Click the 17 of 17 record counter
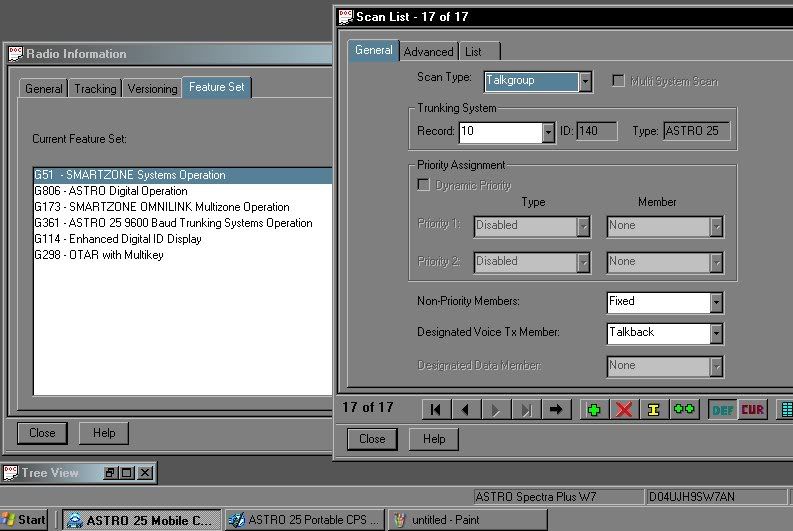793x531 pixels. click(x=368, y=407)
